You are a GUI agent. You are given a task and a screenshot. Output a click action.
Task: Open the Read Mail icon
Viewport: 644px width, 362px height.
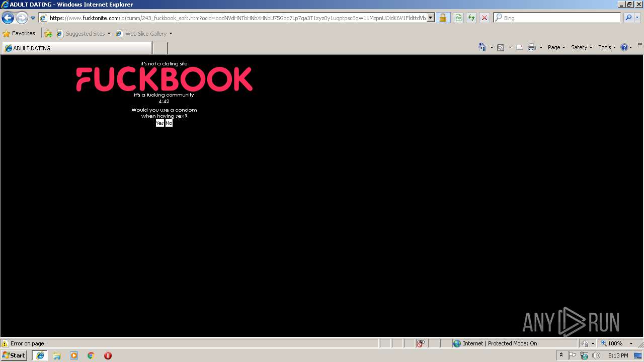[x=520, y=47]
